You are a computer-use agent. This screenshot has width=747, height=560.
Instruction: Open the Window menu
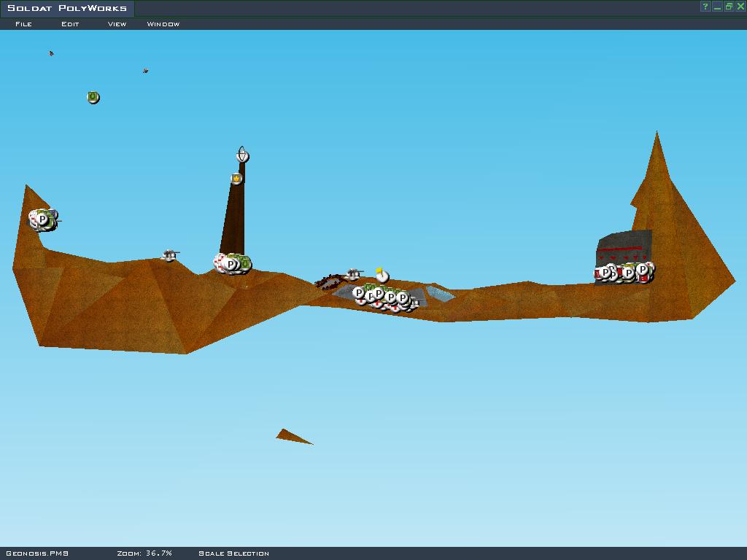[163, 24]
